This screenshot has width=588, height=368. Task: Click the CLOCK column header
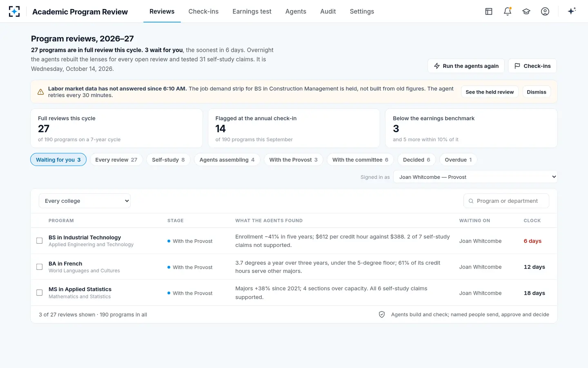(532, 220)
